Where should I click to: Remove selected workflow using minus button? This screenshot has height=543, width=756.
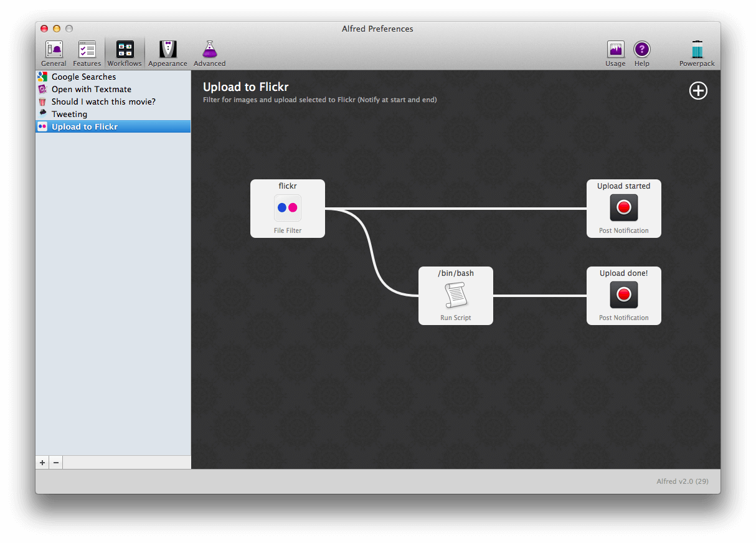(55, 462)
